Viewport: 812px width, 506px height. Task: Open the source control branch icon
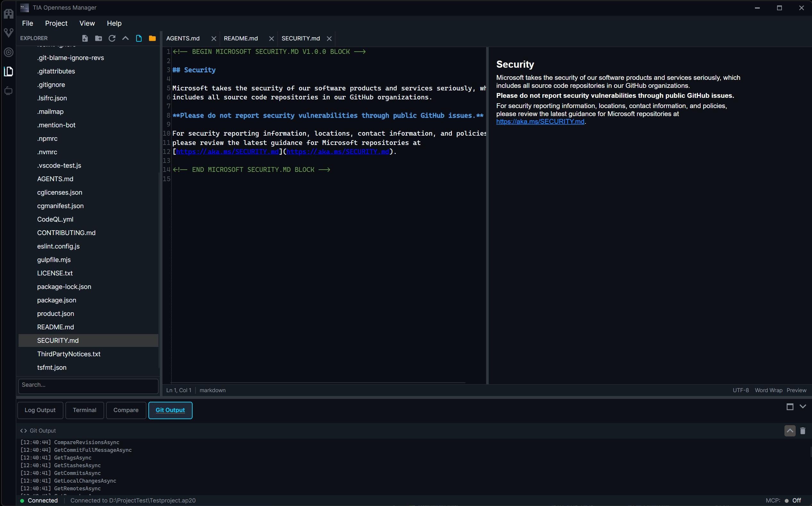9,33
